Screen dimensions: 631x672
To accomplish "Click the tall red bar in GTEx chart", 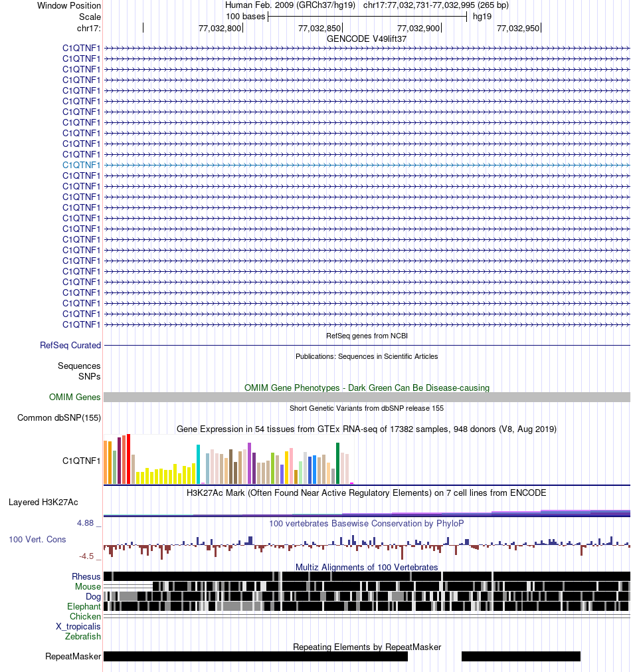I will click(128, 459).
